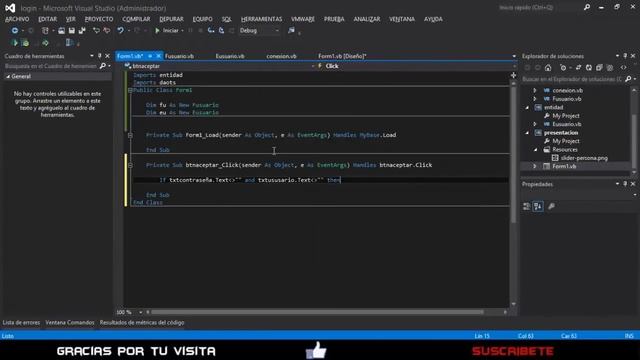Click the search magnifier in Cuadro de herramientas
This screenshot has height=360, width=640.
coord(103,66)
